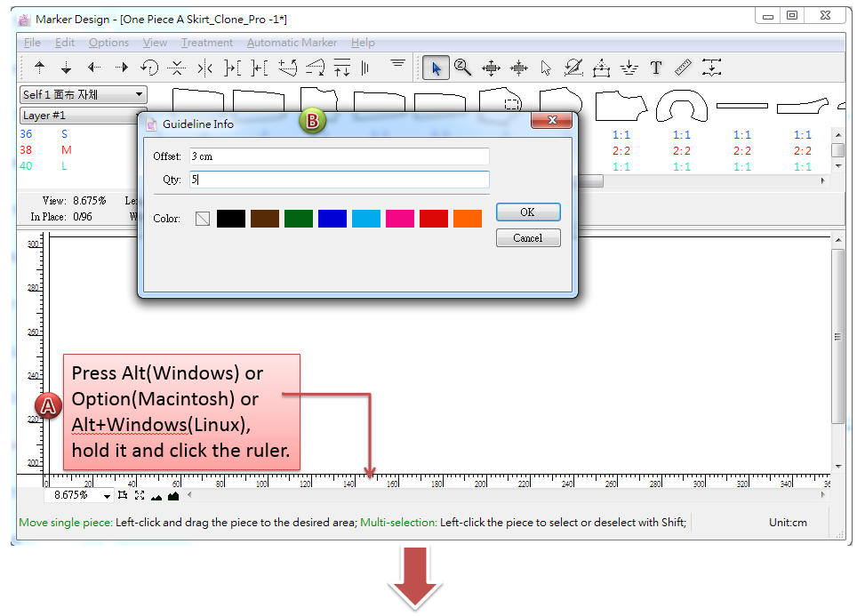Select the no-color swatch option
The image size is (865, 616).
coord(203,219)
